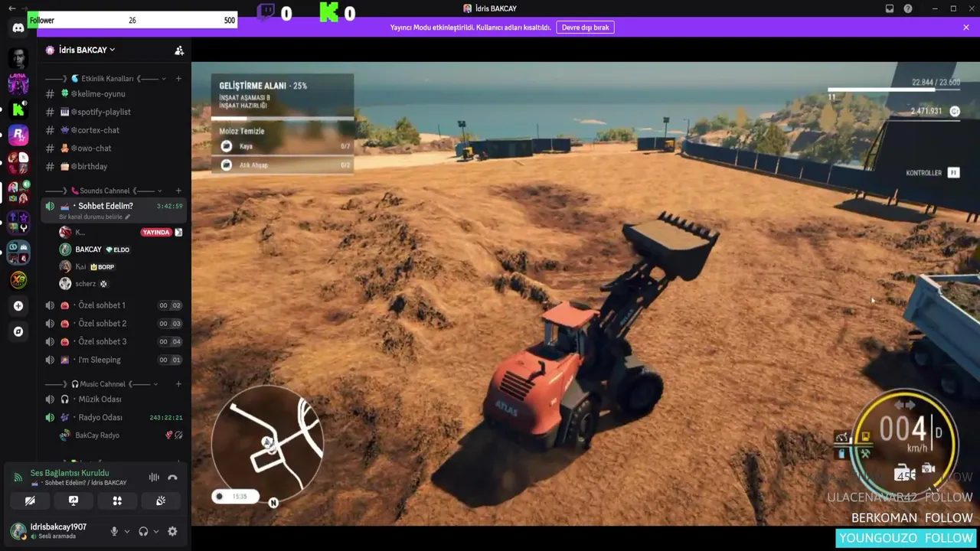The width and height of the screenshot is (980, 551).
Task: Disconnect from the voice call
Action: (172, 478)
